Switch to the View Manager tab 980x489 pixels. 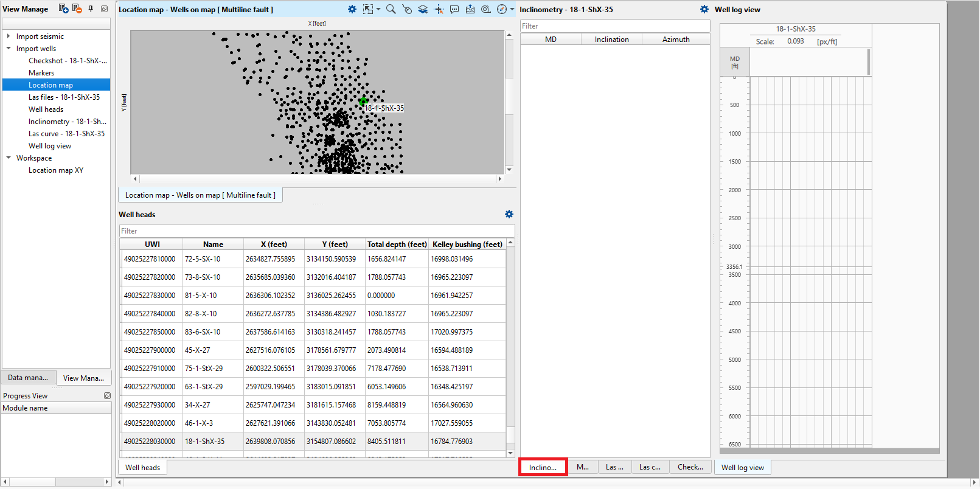pyautogui.click(x=83, y=378)
